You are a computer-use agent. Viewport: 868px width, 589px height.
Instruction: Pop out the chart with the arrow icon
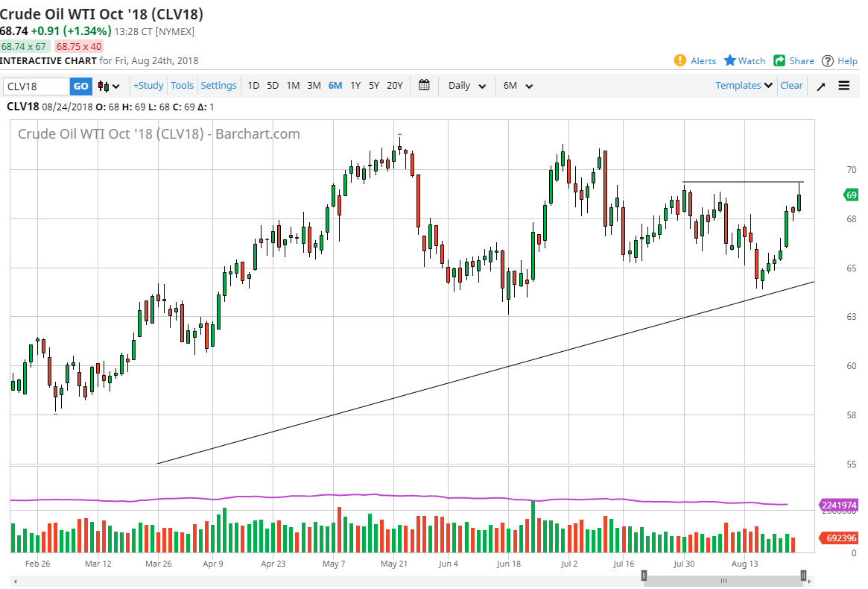(x=820, y=86)
